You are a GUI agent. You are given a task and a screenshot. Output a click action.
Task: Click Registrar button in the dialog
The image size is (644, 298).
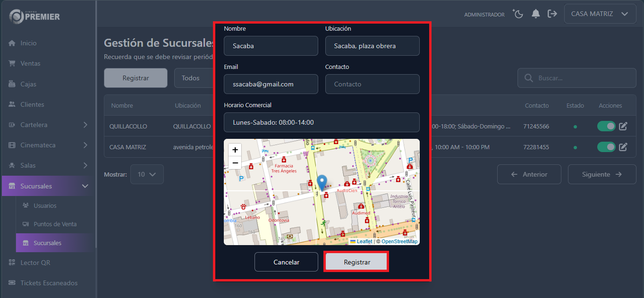[x=356, y=262]
